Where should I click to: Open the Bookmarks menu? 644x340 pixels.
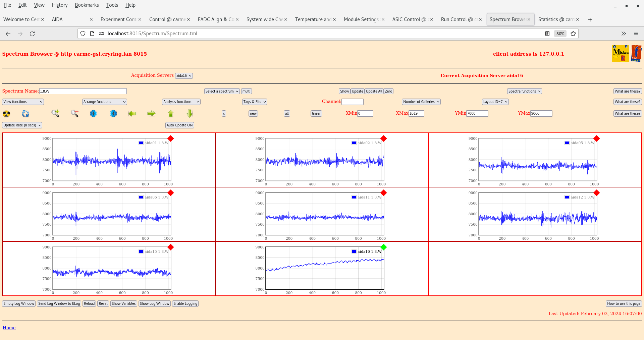(87, 5)
